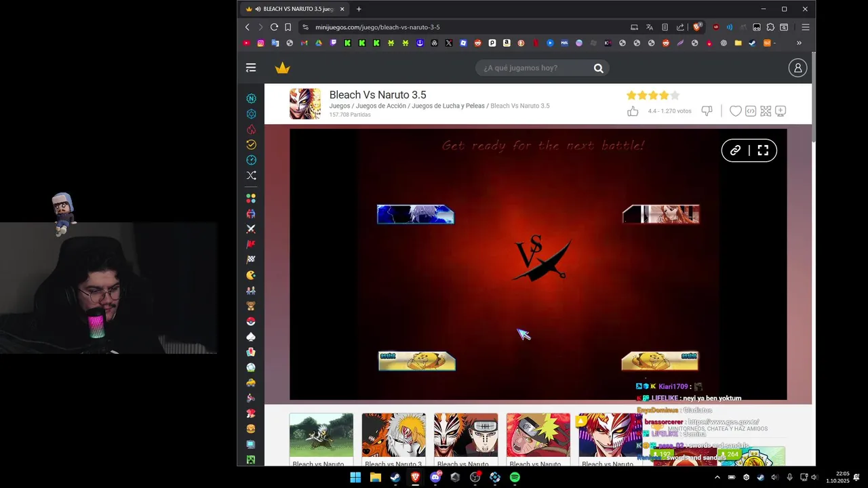
Task: Click the Bleach Vs Naruto game thumbnail icon
Action: click(305, 104)
